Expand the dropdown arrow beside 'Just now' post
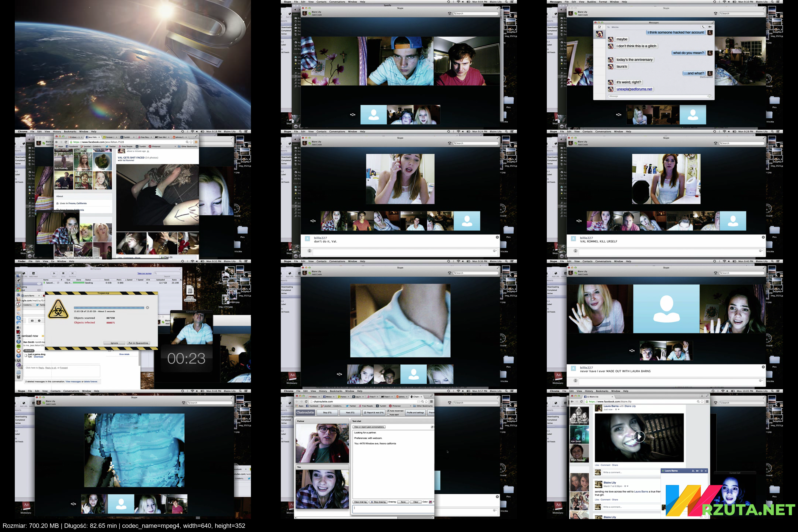 click(618, 410)
